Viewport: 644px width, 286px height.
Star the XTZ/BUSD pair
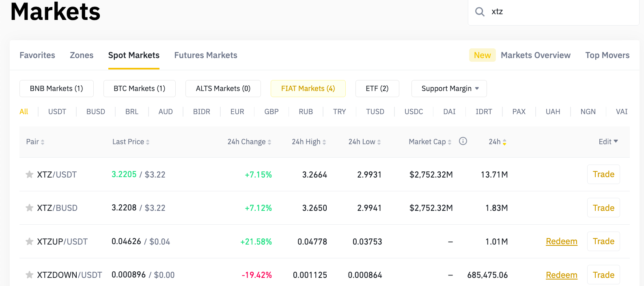pyautogui.click(x=29, y=208)
